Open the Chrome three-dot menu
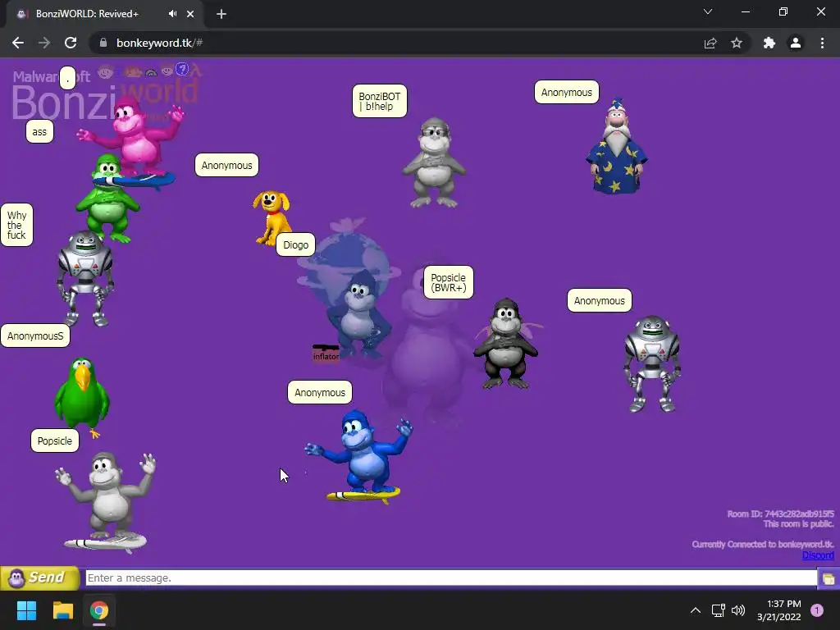The width and height of the screenshot is (840, 630). (822, 43)
